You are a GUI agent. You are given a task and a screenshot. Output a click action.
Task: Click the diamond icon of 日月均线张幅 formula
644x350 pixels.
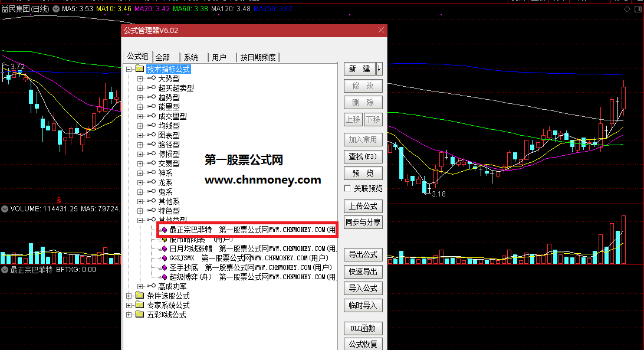[x=165, y=249]
